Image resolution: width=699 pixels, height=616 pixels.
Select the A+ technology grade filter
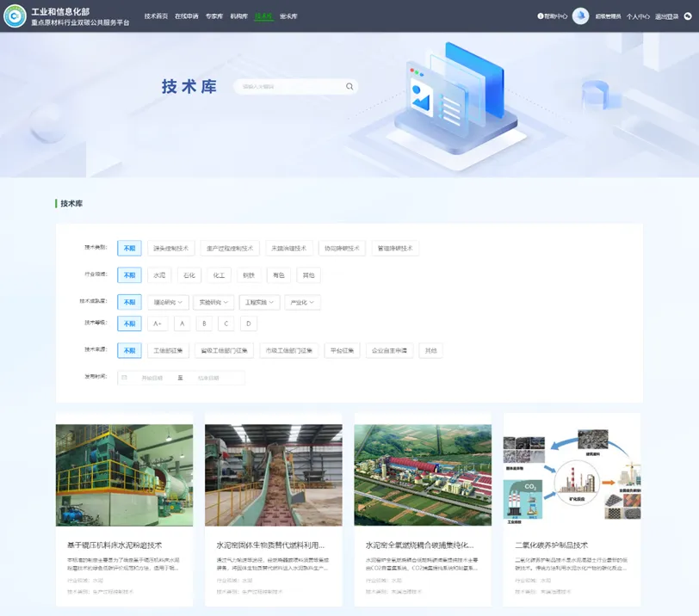coord(157,323)
